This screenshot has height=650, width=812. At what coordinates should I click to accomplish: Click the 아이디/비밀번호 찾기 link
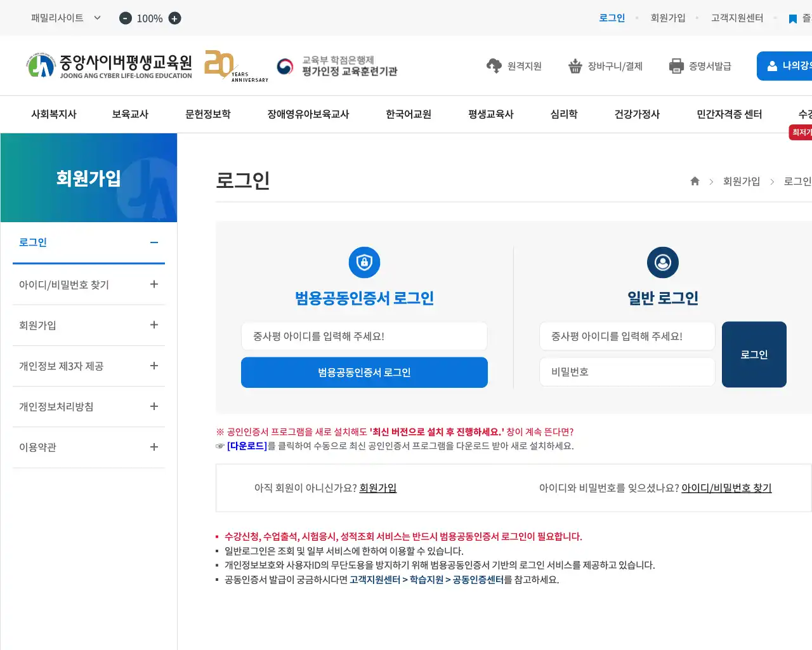click(x=726, y=487)
